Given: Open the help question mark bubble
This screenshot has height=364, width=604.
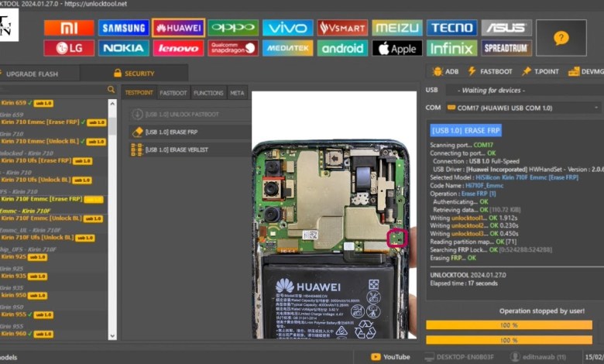Looking at the screenshot, I should click(x=561, y=38).
